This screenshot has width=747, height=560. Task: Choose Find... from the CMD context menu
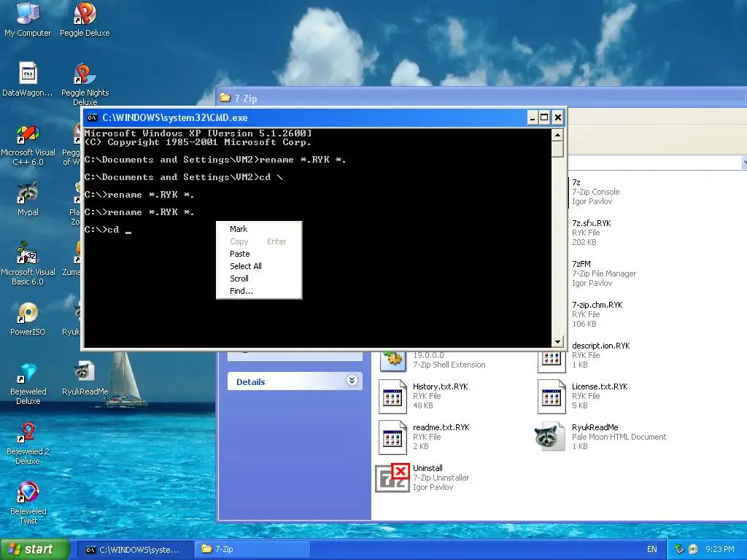(241, 291)
